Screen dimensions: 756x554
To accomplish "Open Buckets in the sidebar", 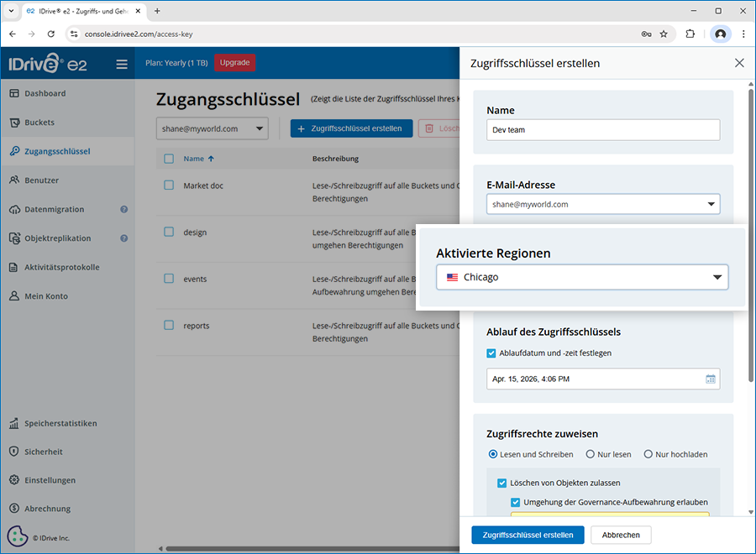I will point(39,123).
